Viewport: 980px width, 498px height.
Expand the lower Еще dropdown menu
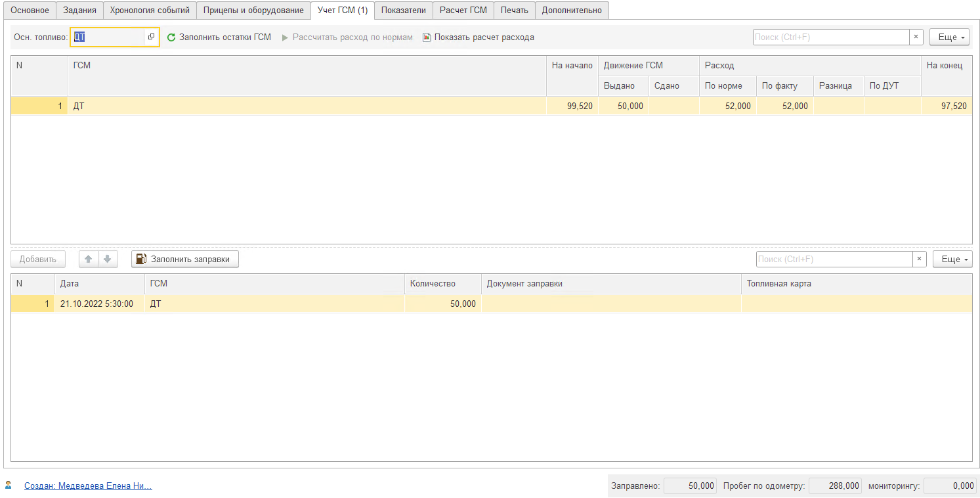[x=952, y=260]
